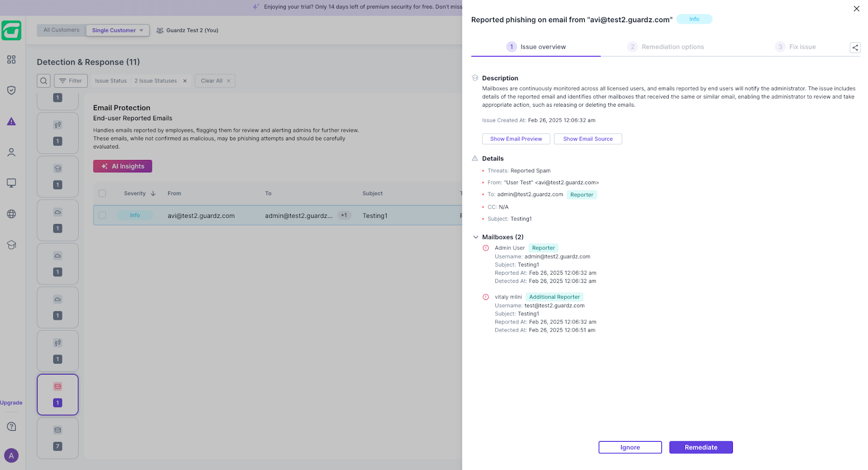Open the shield security icon in sidebar
Image resolution: width=868 pixels, height=470 pixels.
pos(11,91)
